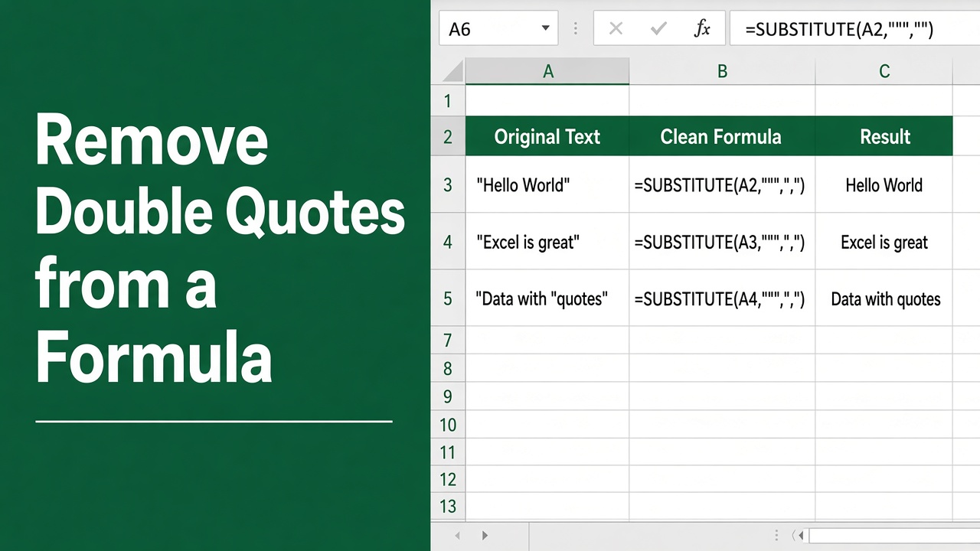The height and width of the screenshot is (551, 980).
Task: Click the "Original Text" header cell
Action: 547,136
